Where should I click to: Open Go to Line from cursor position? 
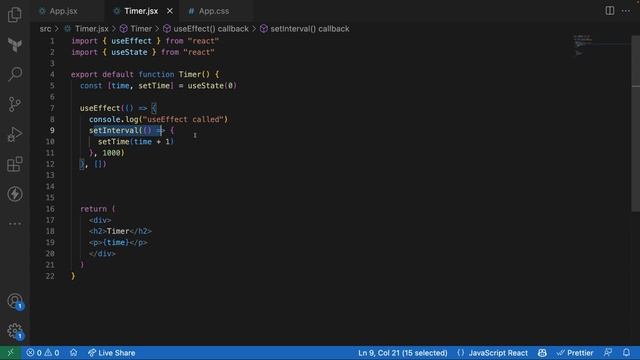402,353
